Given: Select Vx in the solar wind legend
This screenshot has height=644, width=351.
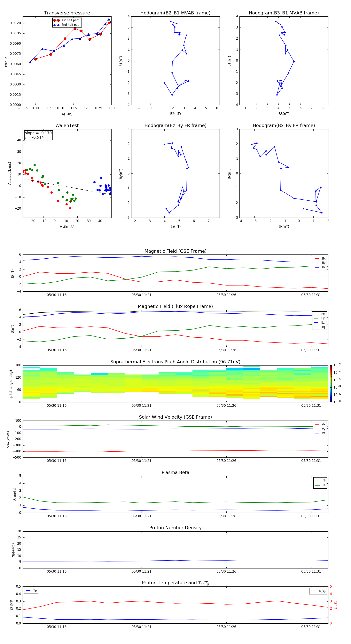Looking at the screenshot, I should tap(320, 424).
